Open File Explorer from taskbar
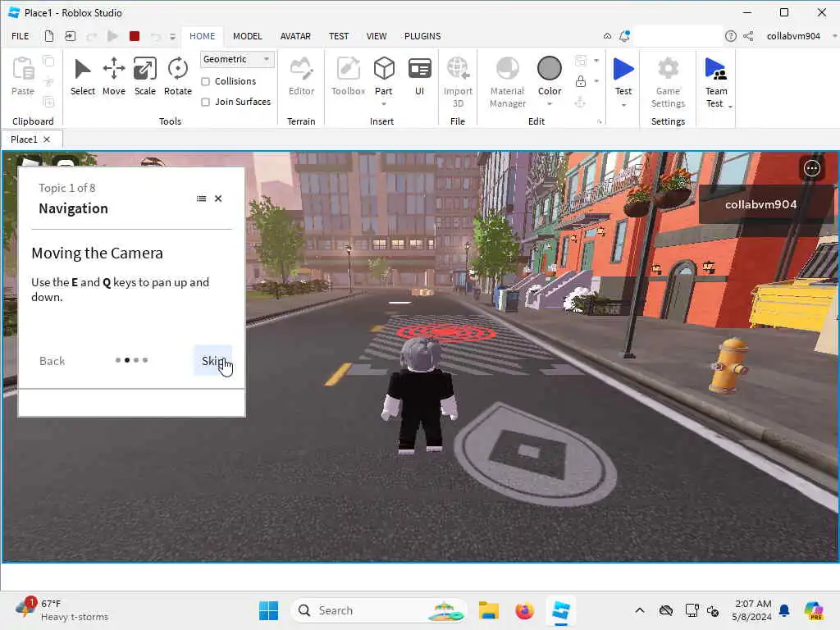The image size is (840, 630). click(488, 610)
